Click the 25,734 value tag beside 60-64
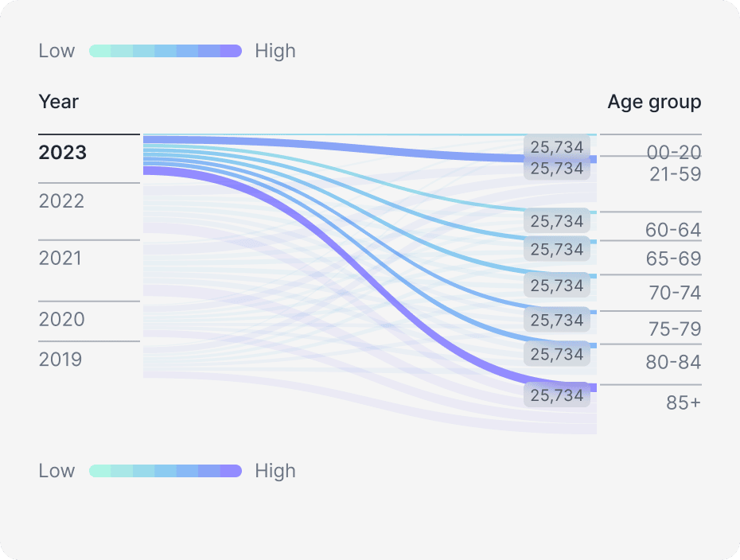Screen dimensions: 740x560 click(557, 220)
